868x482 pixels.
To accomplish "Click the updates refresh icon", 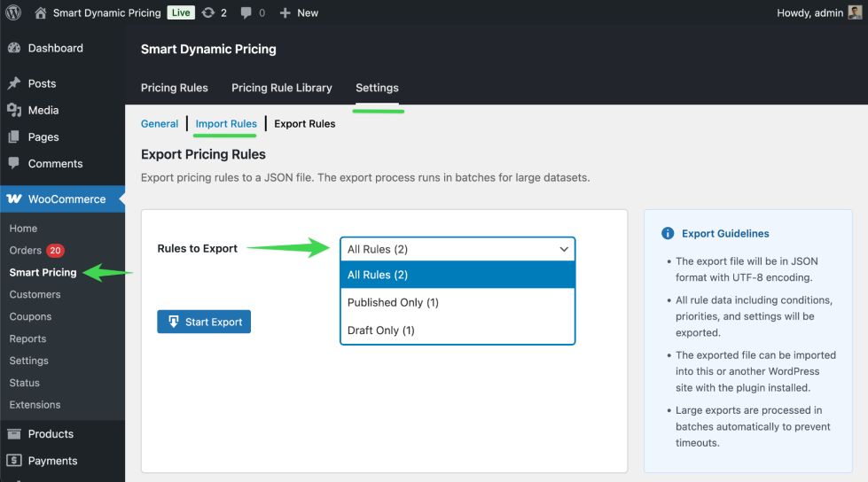I will click(208, 12).
